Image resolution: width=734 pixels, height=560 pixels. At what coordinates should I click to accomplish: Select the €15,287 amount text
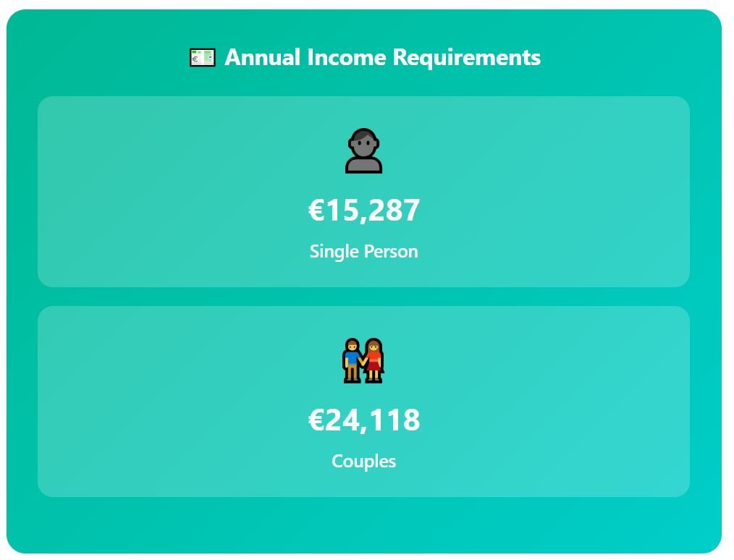pyautogui.click(x=363, y=210)
